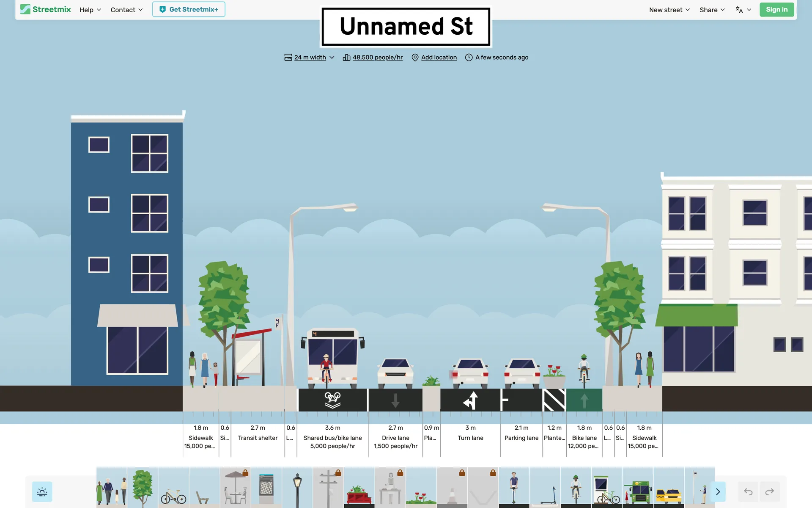Choose the bike rack palette item

[x=173, y=487]
